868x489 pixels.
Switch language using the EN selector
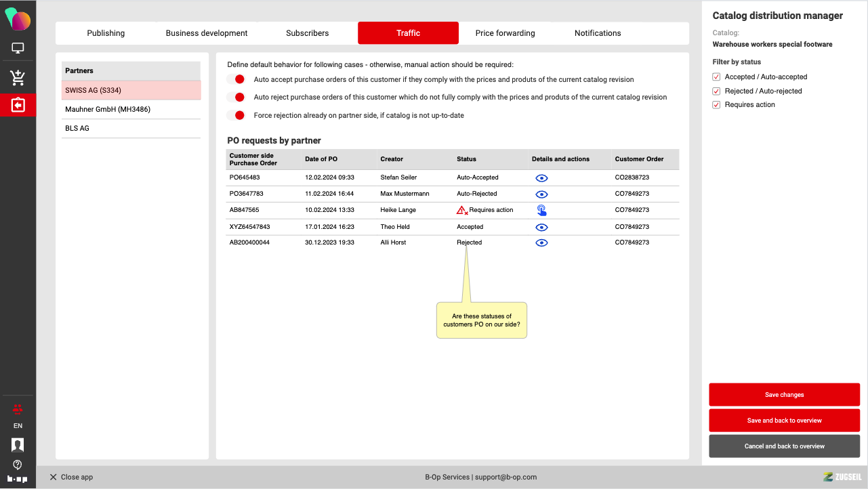point(18,426)
